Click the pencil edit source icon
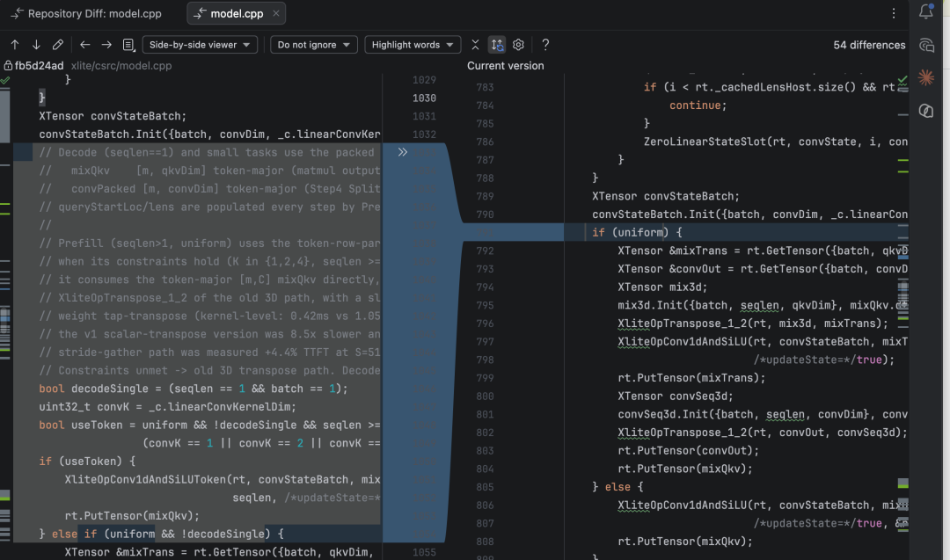 (x=57, y=45)
